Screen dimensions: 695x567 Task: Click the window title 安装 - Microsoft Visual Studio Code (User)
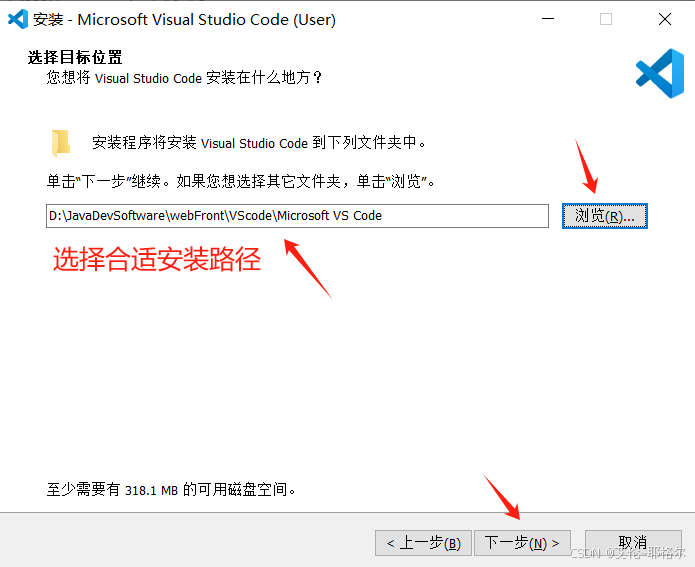tap(184, 20)
